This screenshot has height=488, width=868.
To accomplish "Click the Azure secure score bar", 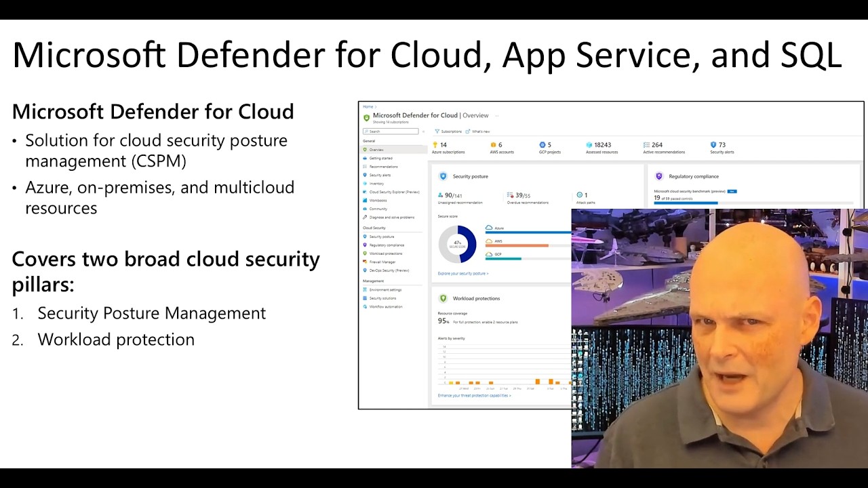I will (528, 232).
